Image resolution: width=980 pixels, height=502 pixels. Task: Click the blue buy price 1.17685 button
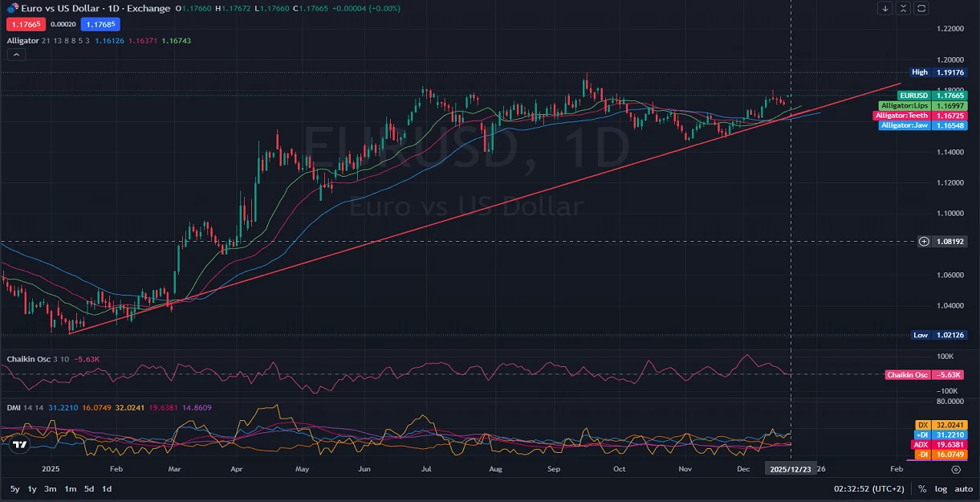tap(100, 24)
